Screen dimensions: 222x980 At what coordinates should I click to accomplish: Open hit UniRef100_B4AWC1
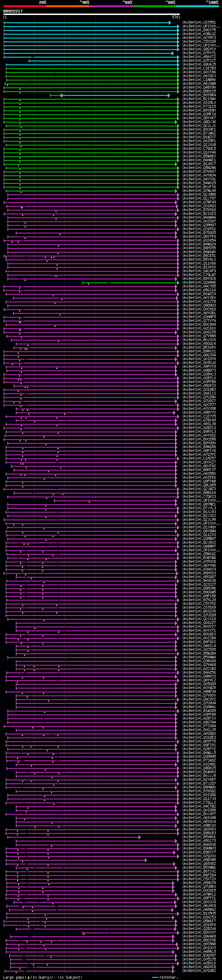[199, 160]
